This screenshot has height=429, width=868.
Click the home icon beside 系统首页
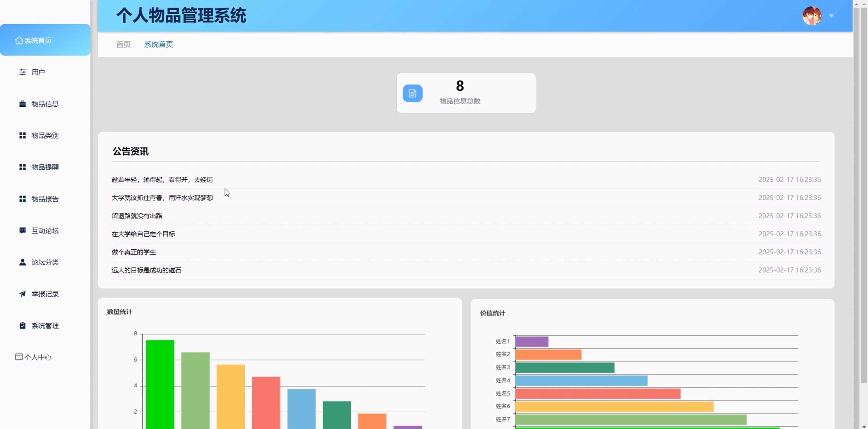coord(19,41)
